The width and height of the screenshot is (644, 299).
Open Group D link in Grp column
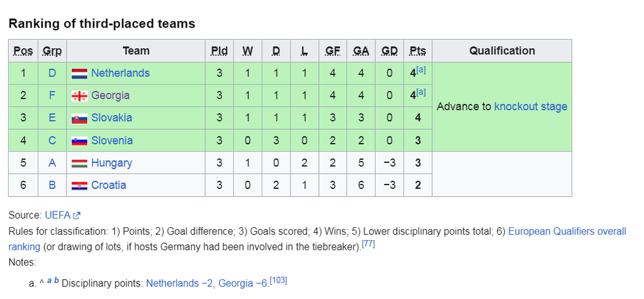click(x=52, y=73)
